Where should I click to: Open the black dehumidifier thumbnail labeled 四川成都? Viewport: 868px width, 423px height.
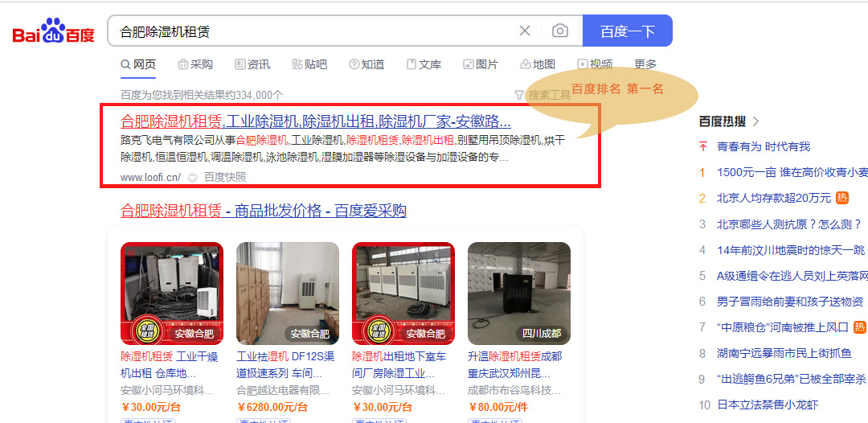pos(518,294)
